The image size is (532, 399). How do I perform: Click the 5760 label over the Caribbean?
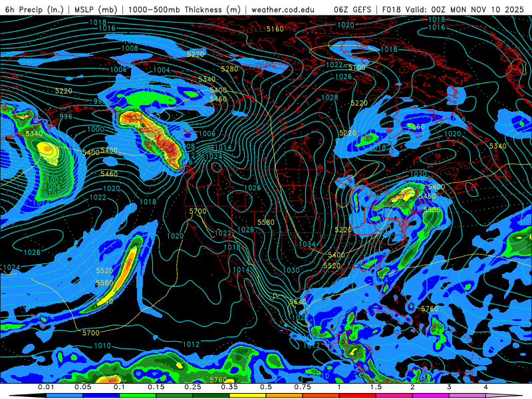coord(430,309)
